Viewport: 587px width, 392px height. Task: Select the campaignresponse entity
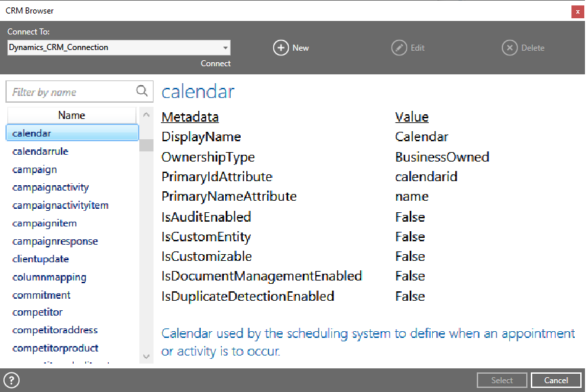point(55,241)
